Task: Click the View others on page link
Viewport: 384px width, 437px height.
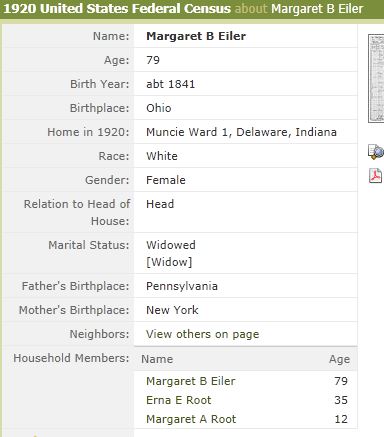Action: pyautogui.click(x=202, y=334)
